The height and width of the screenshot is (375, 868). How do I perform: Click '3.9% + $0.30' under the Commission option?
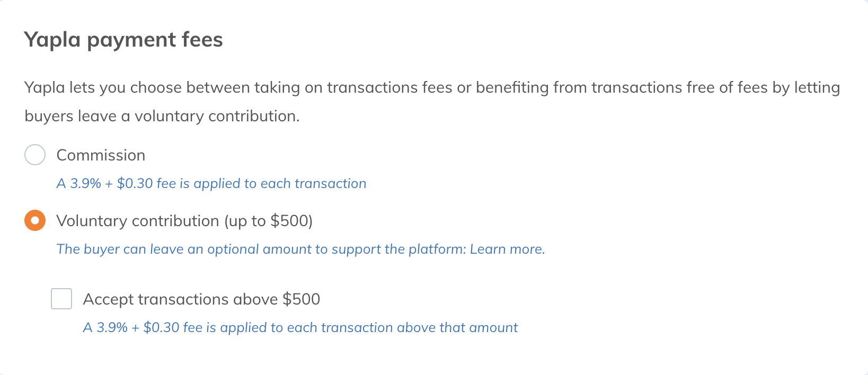(x=111, y=184)
